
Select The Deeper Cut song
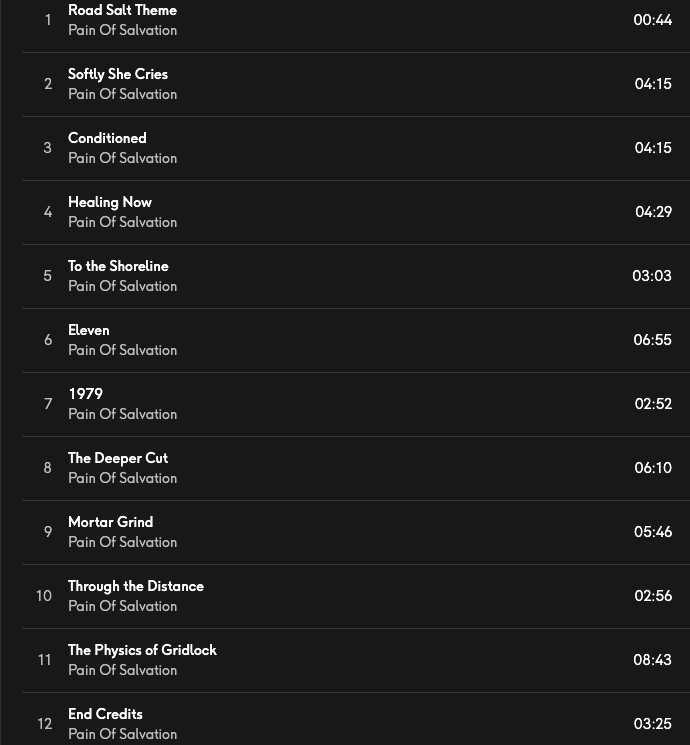(x=118, y=458)
